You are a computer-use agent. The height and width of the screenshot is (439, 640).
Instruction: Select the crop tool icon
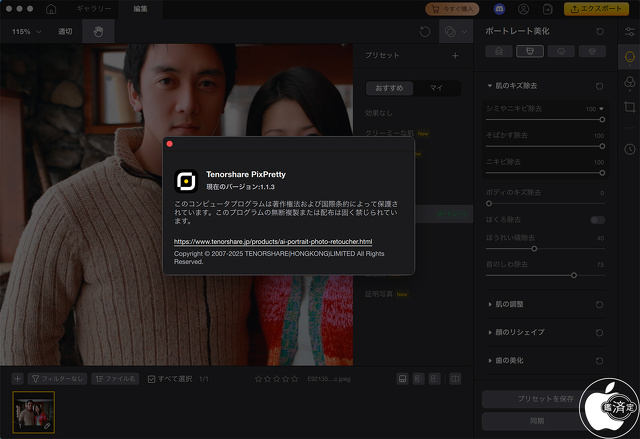point(630,107)
